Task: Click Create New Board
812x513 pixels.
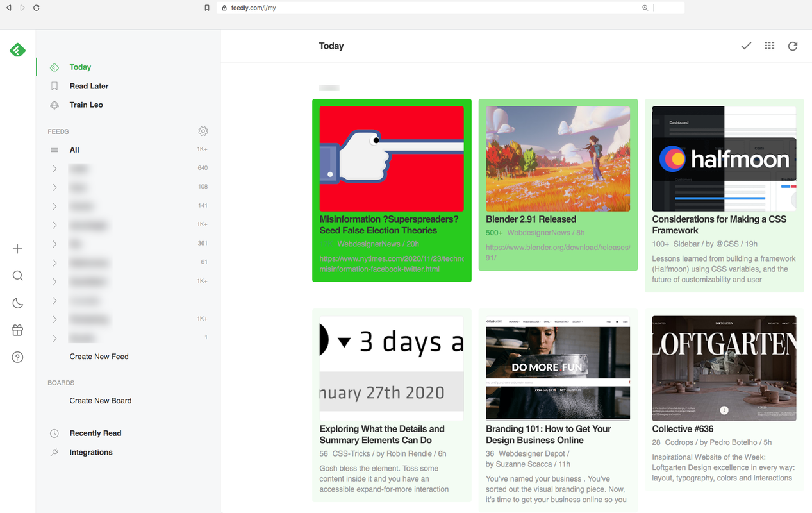Action: tap(101, 401)
